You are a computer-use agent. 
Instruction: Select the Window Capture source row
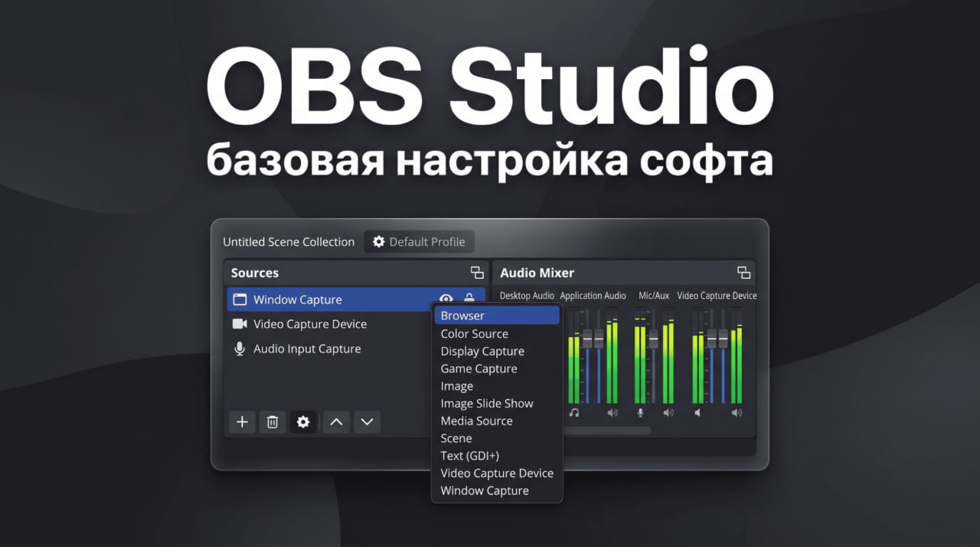tap(356, 300)
